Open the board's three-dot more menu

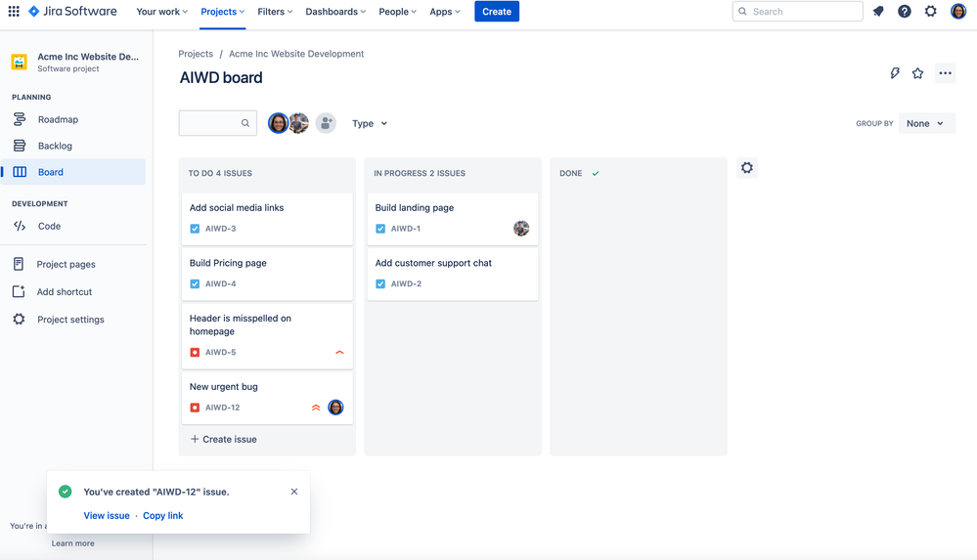(x=946, y=73)
